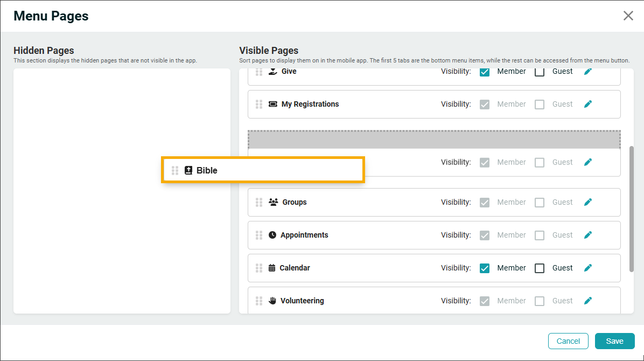This screenshot has height=361, width=644.
Task: Toggle Member checkbox for My Registrations
Action: click(485, 105)
